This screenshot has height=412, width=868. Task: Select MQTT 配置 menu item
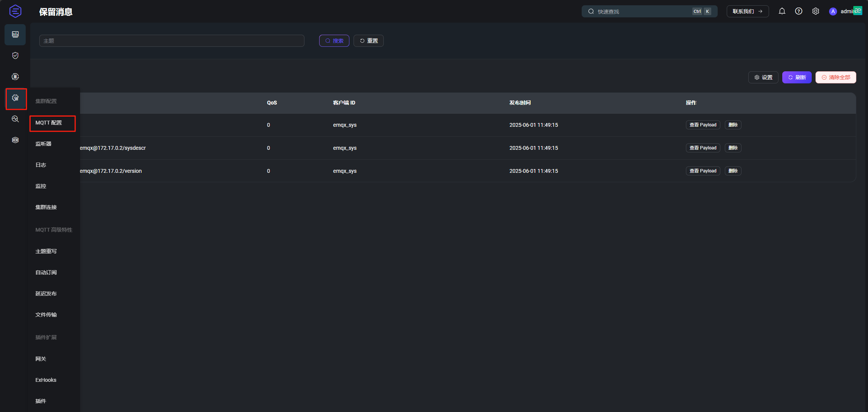tap(49, 123)
